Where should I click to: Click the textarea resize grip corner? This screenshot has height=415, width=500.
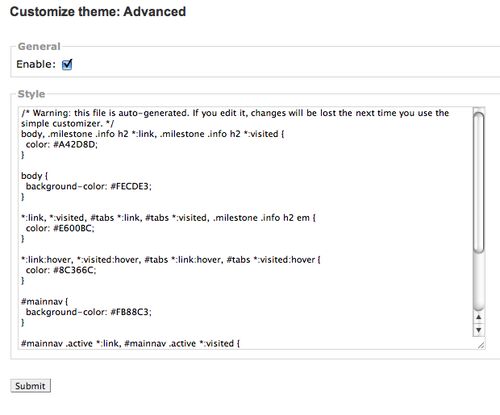coord(481,345)
